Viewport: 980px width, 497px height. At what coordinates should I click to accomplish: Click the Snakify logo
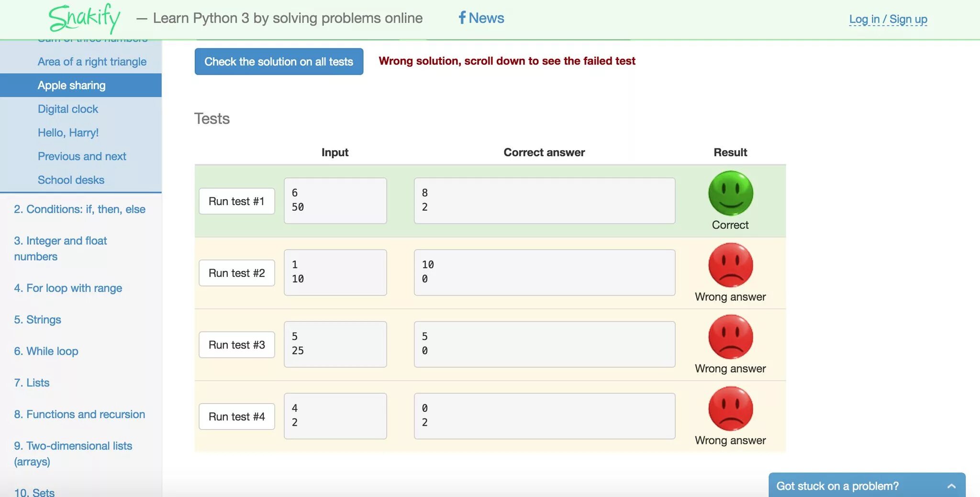pyautogui.click(x=84, y=19)
